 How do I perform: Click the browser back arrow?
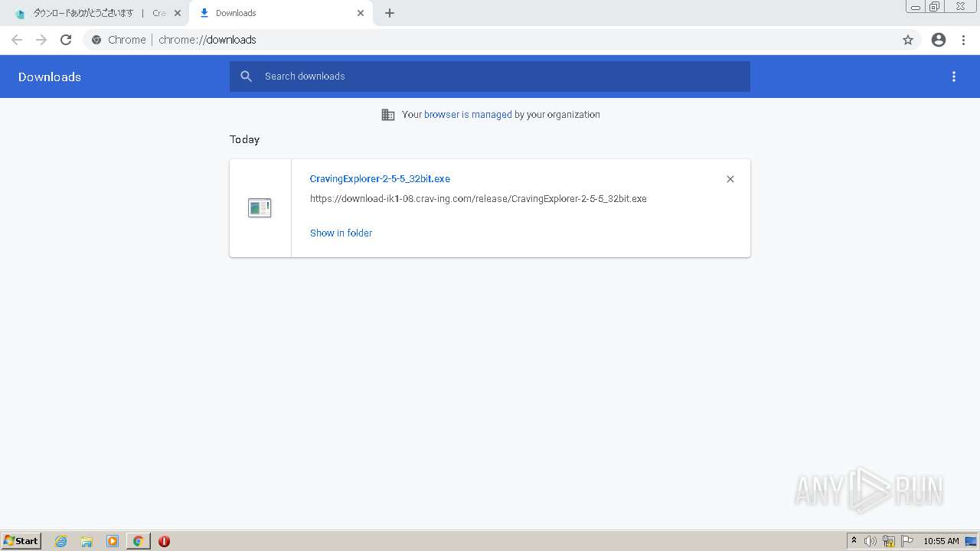[17, 40]
